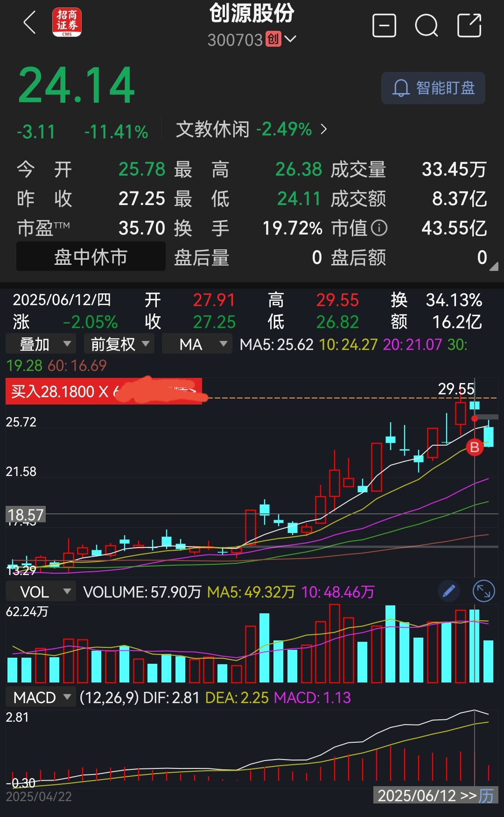Tap the 29.55 high price label
The width and height of the screenshot is (504, 817).
[456, 389]
